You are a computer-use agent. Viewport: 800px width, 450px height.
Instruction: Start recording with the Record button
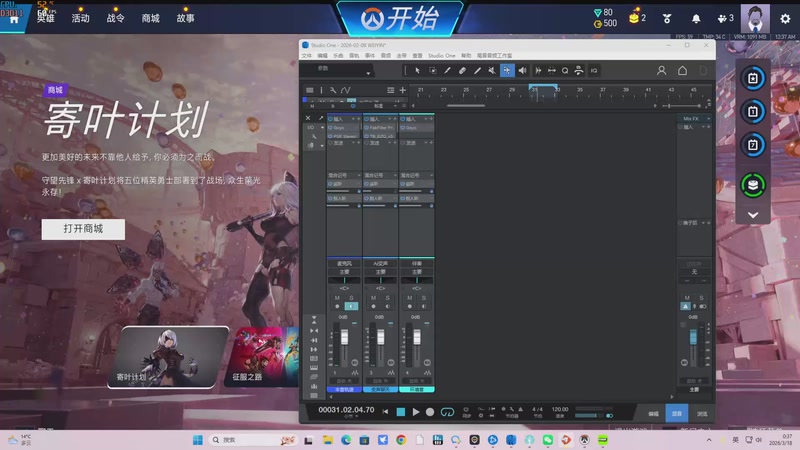[430, 412]
